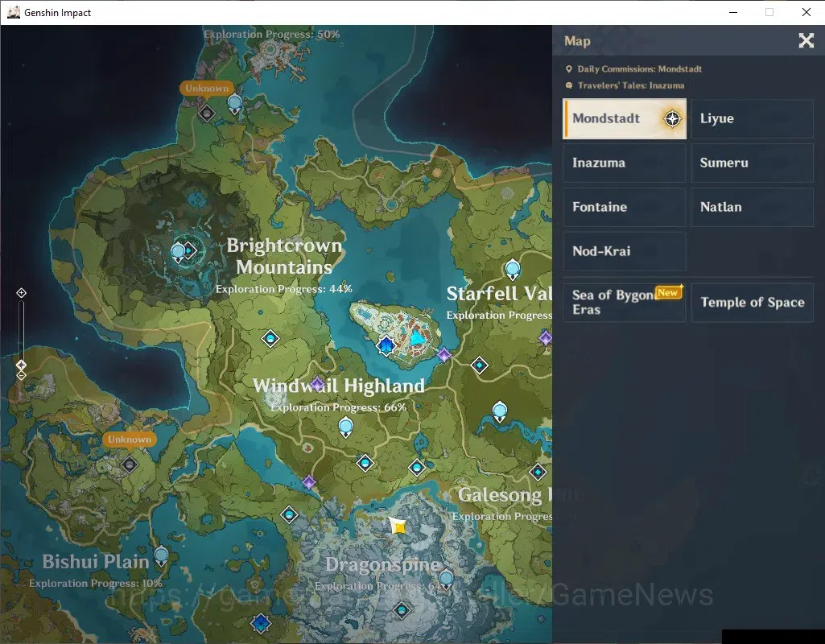Click the blue star icon inside Mondstadt city
The image size is (825, 644).
pyautogui.click(x=386, y=345)
